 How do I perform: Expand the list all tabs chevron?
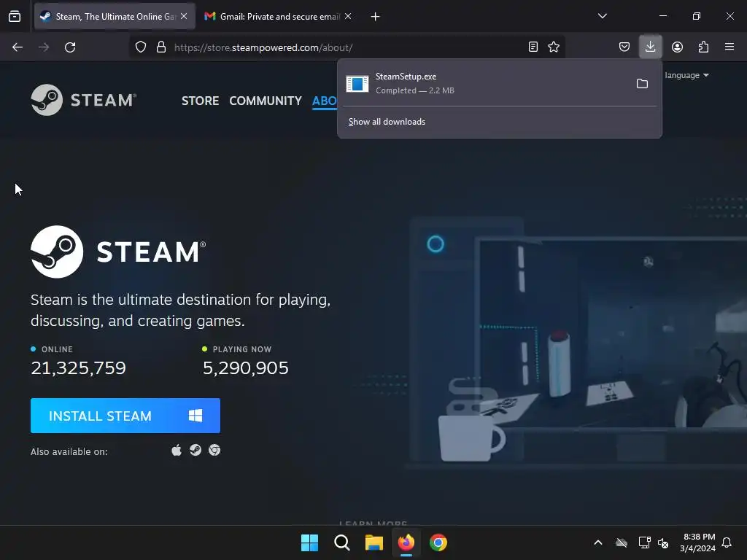602,16
